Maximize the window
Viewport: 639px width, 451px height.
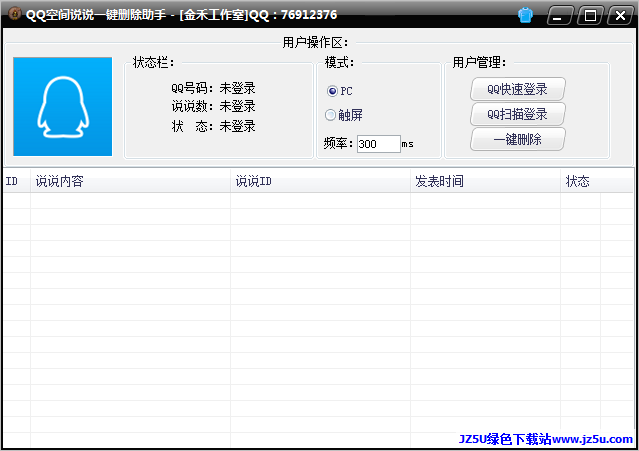[590, 16]
